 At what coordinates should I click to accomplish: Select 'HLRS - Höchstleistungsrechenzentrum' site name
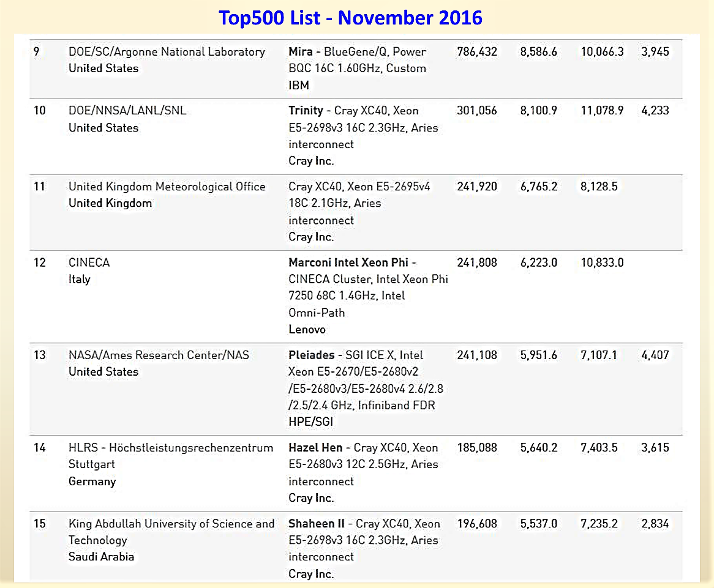pyautogui.click(x=171, y=448)
